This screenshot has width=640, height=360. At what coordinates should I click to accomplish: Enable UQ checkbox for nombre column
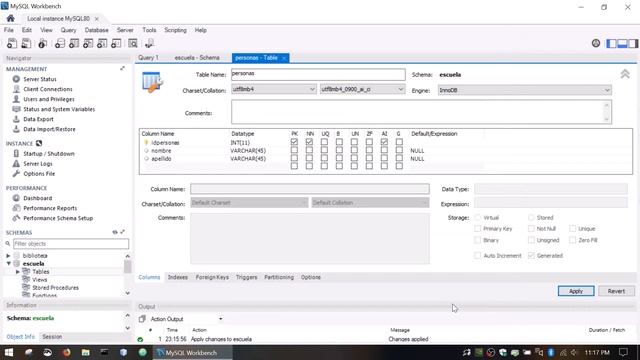tap(324, 150)
